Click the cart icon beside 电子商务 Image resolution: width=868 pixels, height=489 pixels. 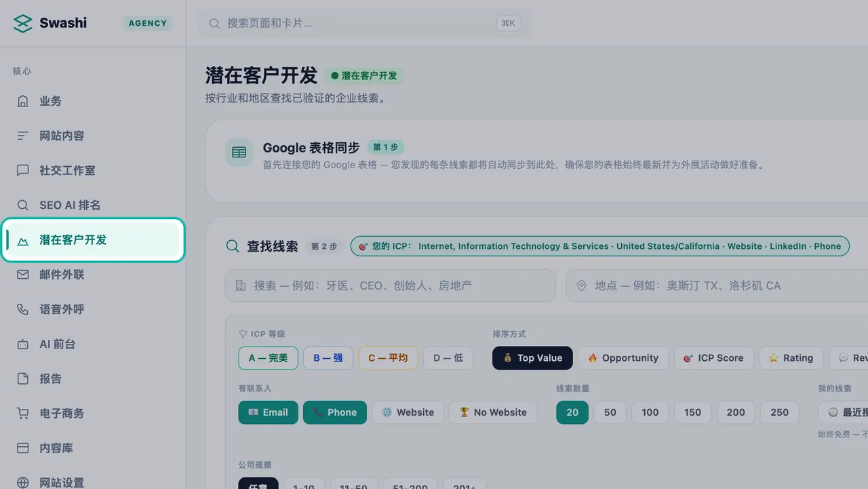23,413
